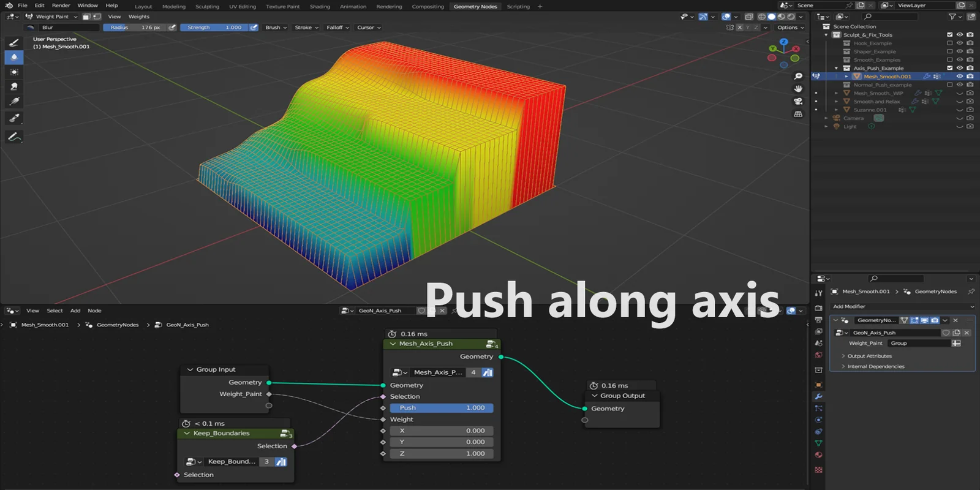Open the Cursor settings dropdown

pyautogui.click(x=369, y=28)
